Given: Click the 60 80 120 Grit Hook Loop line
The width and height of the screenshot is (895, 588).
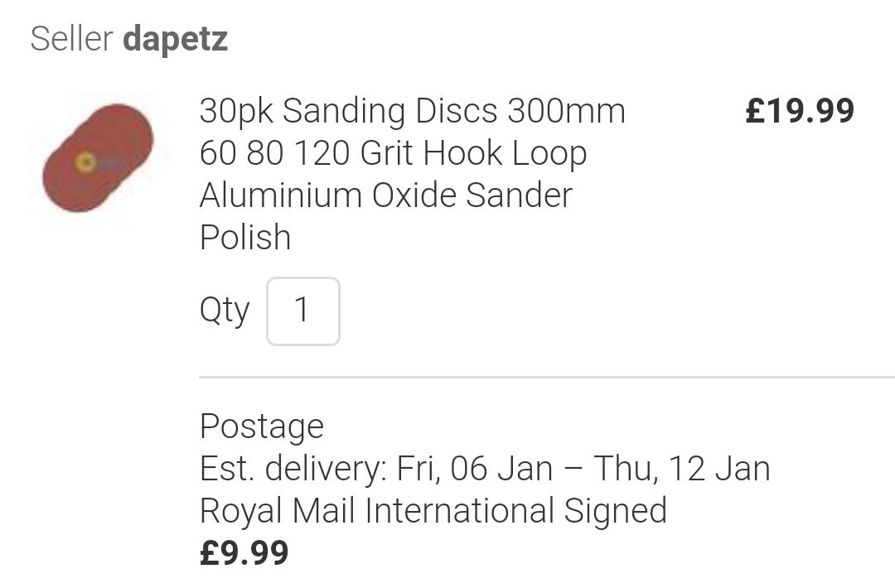Looking at the screenshot, I should [x=394, y=153].
